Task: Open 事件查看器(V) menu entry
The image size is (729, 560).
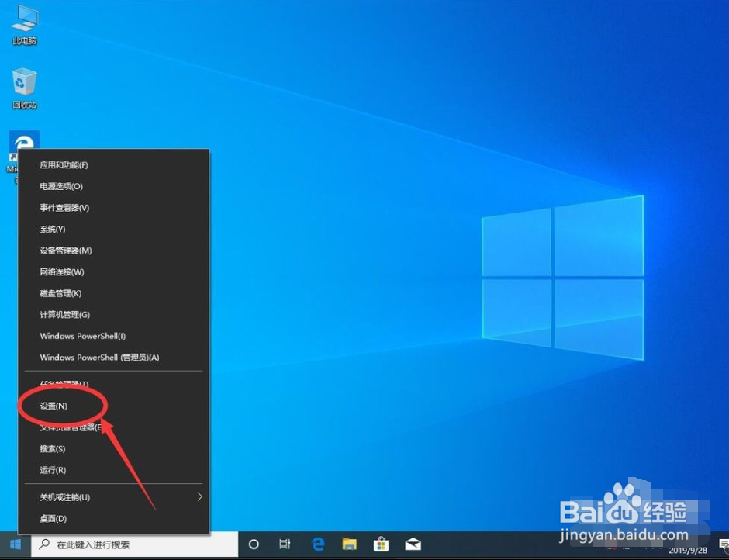Action: [114, 208]
